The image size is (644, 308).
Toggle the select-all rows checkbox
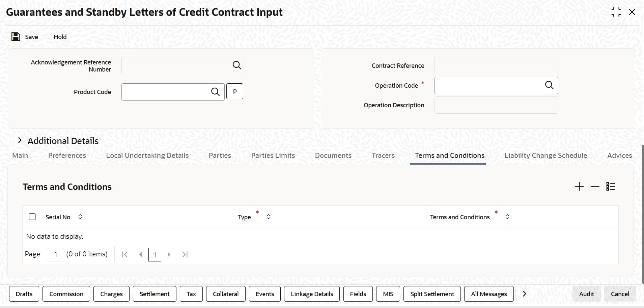[32, 217]
